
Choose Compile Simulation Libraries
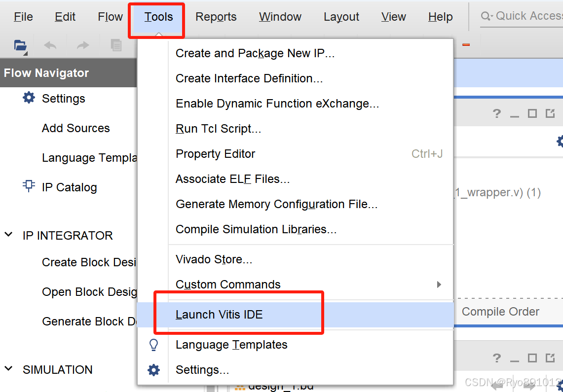click(295, 229)
